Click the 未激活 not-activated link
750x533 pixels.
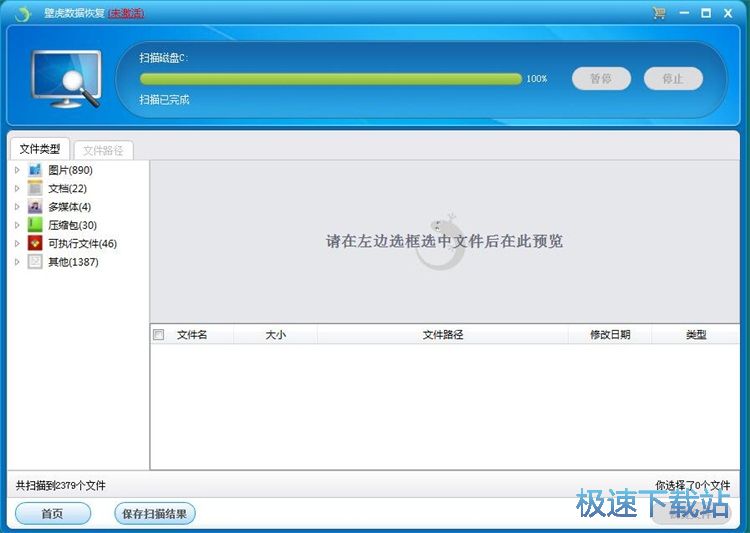point(126,13)
